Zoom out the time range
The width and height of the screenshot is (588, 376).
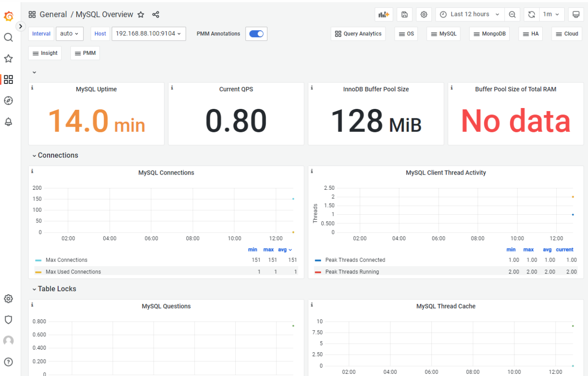(512, 14)
